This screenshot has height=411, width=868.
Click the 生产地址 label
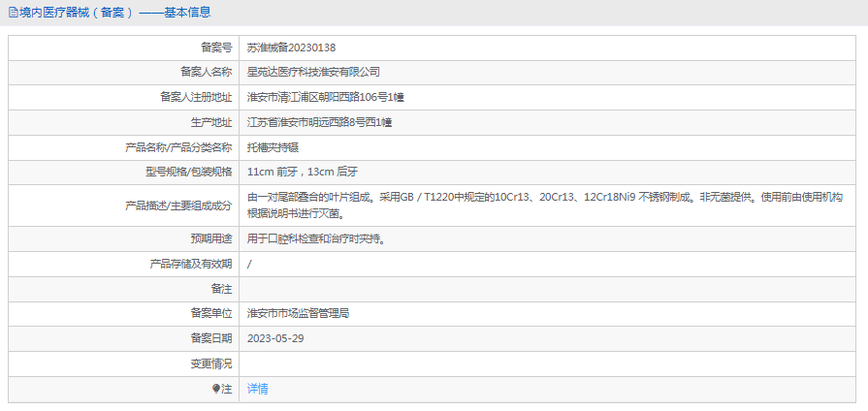[211, 122]
